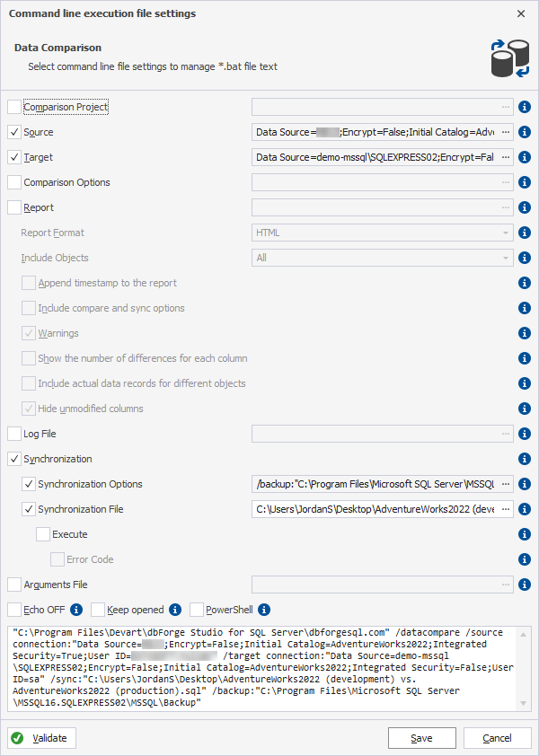The height and width of the screenshot is (756, 539).
Task: Click info icon next to Keep opened
Action: click(175, 610)
